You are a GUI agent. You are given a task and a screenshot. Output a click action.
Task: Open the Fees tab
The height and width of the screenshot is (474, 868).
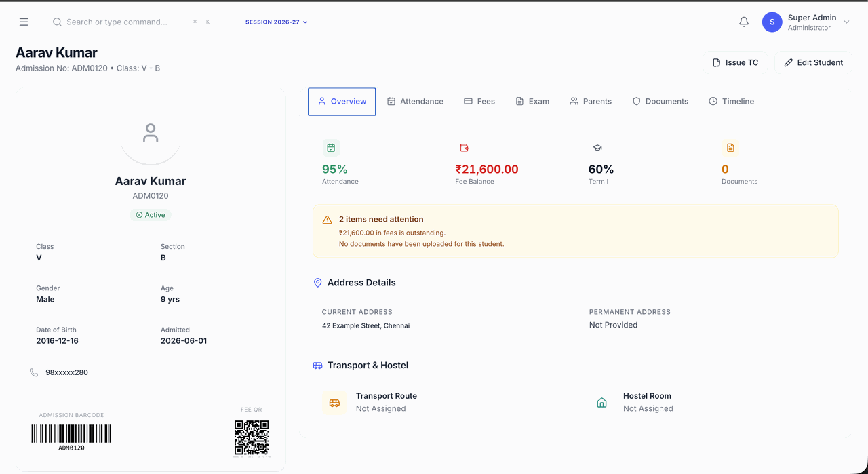point(479,102)
